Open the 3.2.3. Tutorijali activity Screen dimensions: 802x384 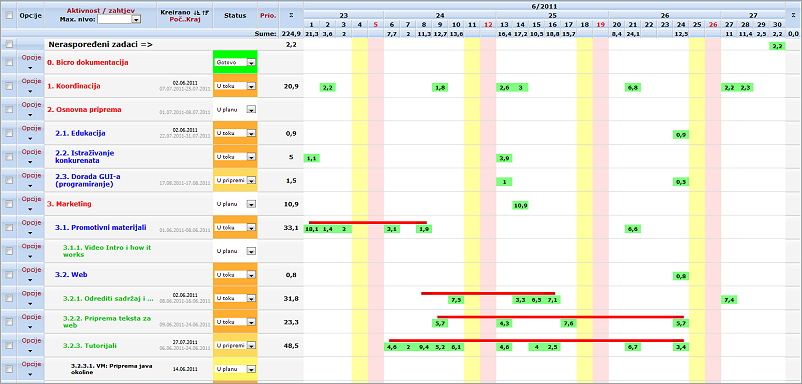point(90,346)
